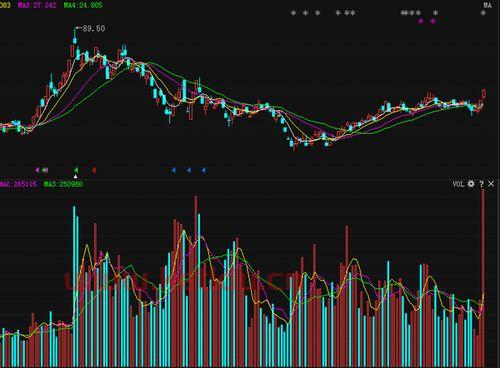Select the second purple star marker at top right
The image size is (500, 368).
[433, 21]
